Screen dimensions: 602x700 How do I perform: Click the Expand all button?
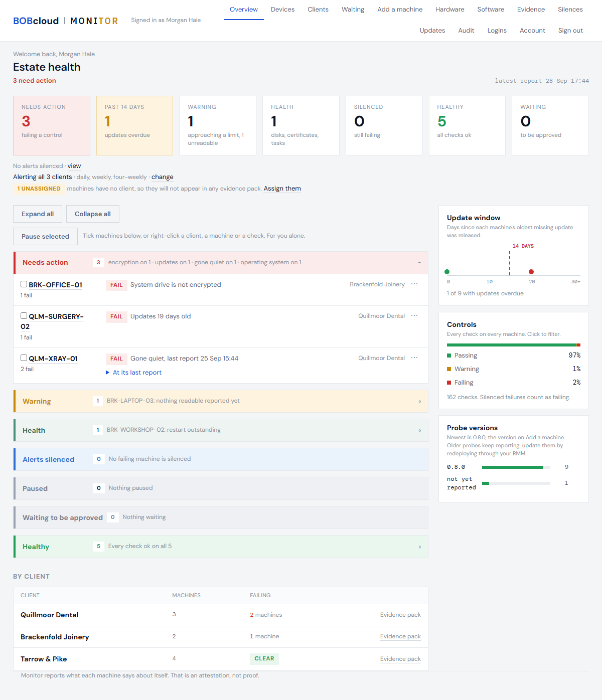(x=38, y=214)
